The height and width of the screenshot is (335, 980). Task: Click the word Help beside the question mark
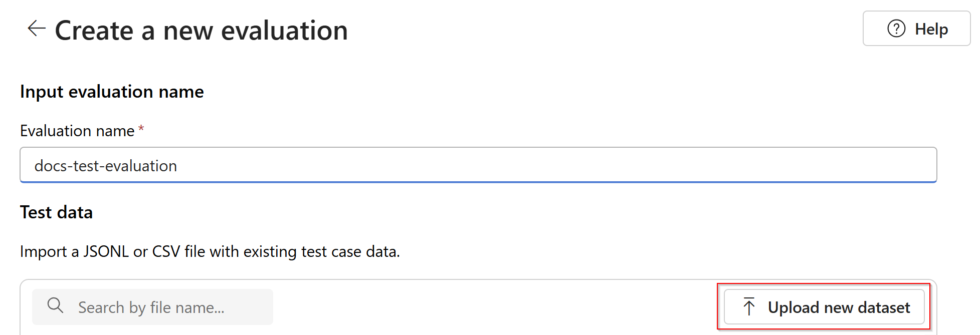coord(931,29)
